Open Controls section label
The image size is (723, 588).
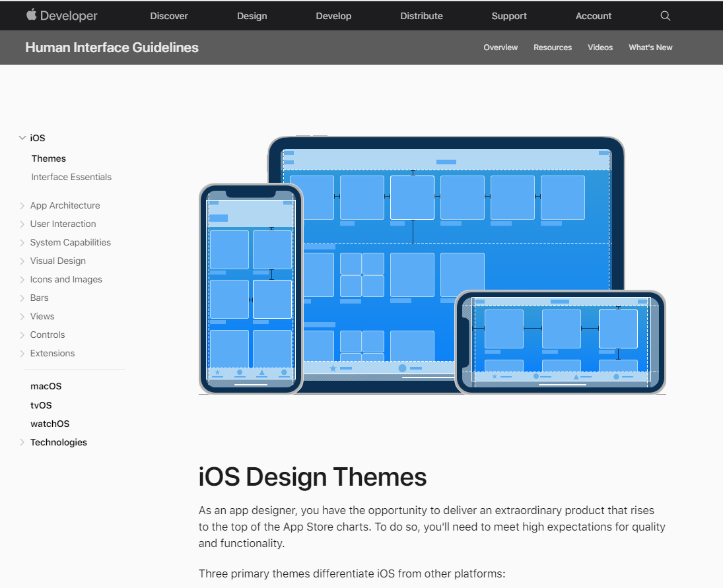pyautogui.click(x=48, y=335)
